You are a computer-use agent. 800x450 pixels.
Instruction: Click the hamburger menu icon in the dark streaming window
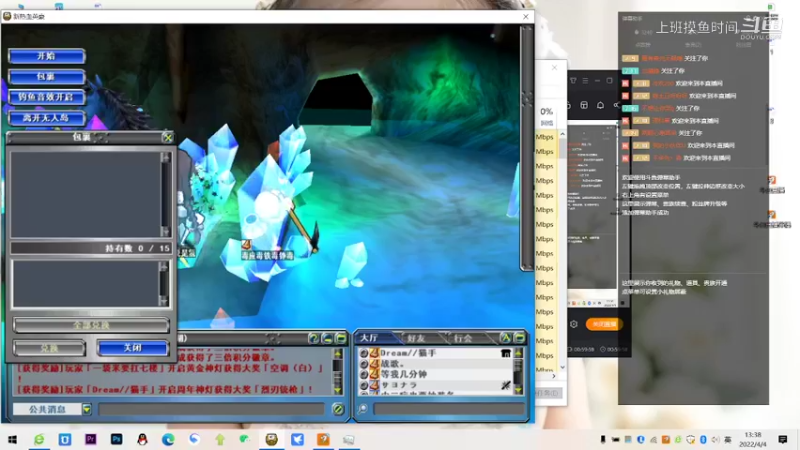coord(585,81)
